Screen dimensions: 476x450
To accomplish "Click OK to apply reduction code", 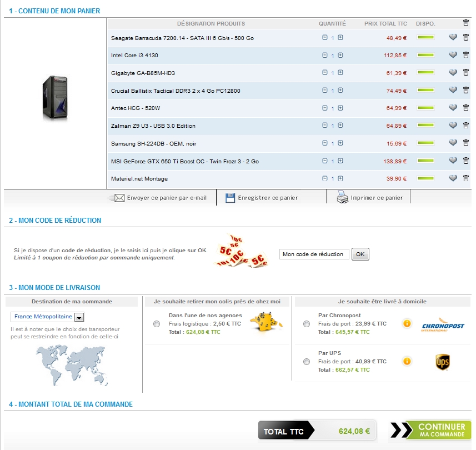I will coord(360,254).
